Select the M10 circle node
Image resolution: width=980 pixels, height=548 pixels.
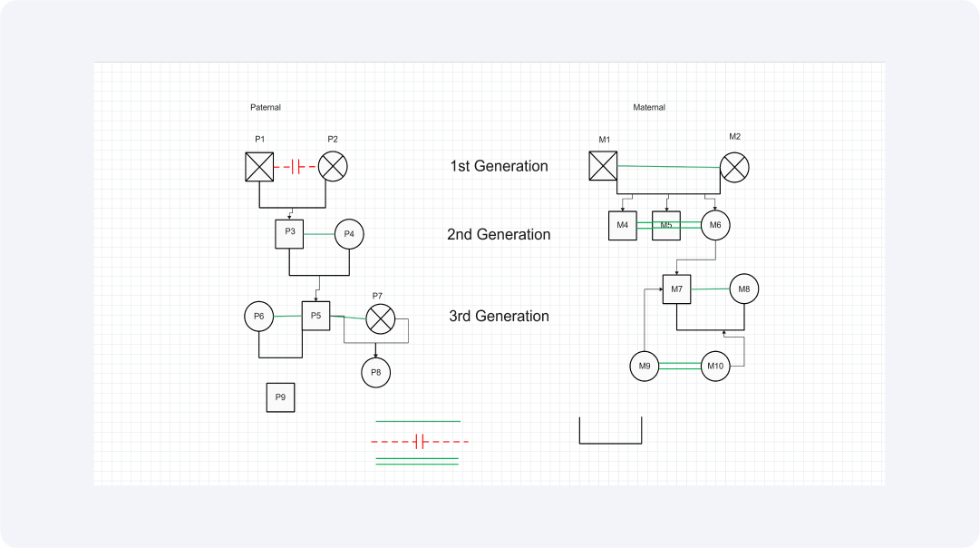[x=715, y=366]
